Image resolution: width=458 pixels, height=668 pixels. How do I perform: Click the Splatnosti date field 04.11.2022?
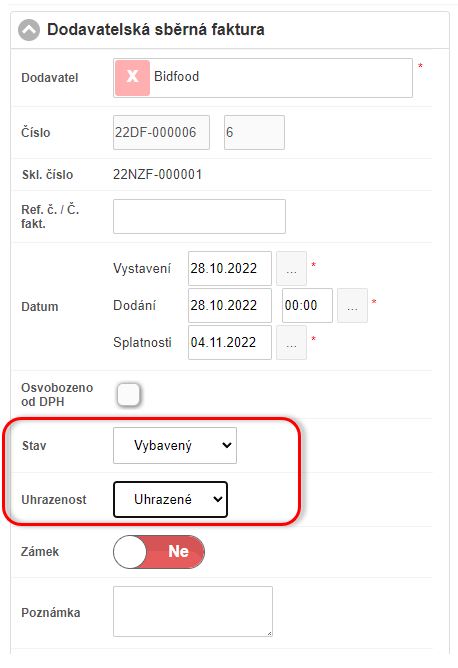click(230, 343)
